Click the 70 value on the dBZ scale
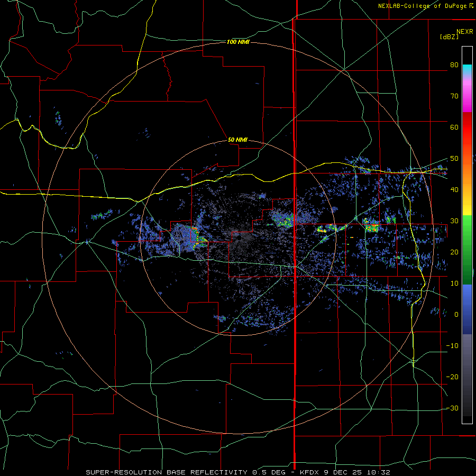 pos(454,96)
